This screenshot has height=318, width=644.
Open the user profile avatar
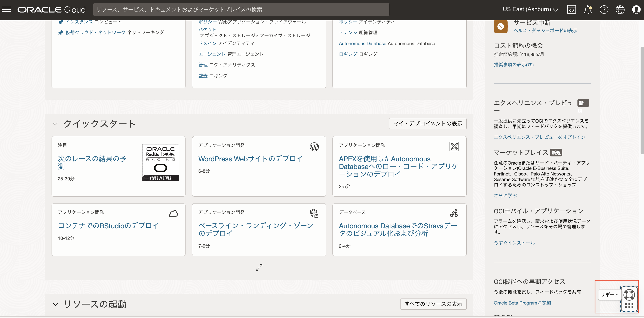point(636,9)
